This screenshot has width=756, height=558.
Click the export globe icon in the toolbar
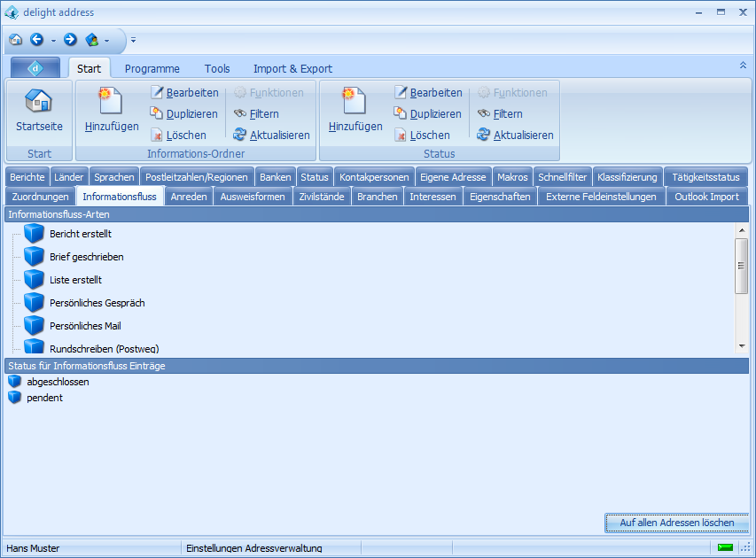pyautogui.click(x=91, y=40)
